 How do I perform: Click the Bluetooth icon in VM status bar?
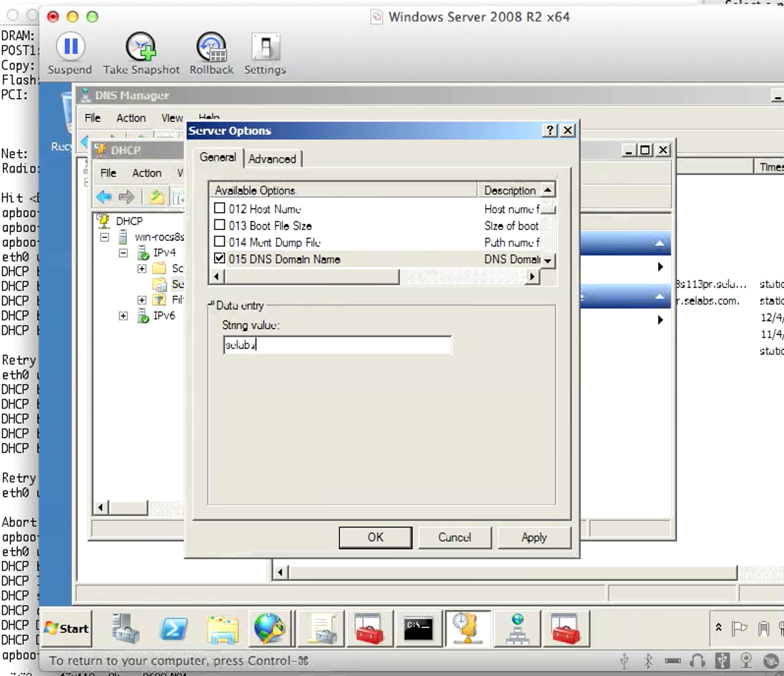click(x=648, y=661)
